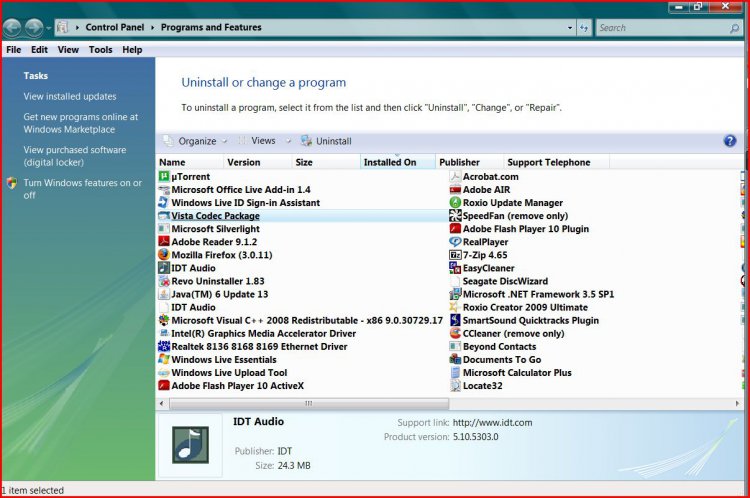Viewport: 750px width, 498px height.
Task: Click the Realtek Ethernet Driver icon
Action: (x=164, y=346)
